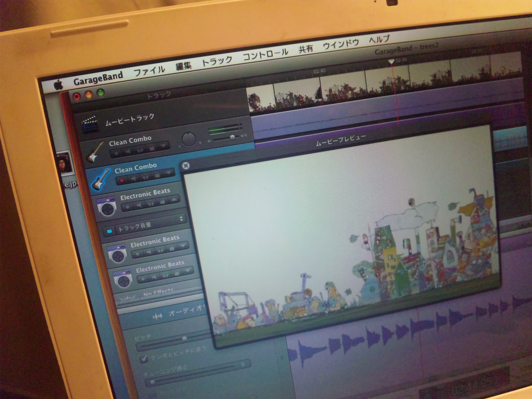Show automation for the last Electronic Beats track

click(188, 271)
